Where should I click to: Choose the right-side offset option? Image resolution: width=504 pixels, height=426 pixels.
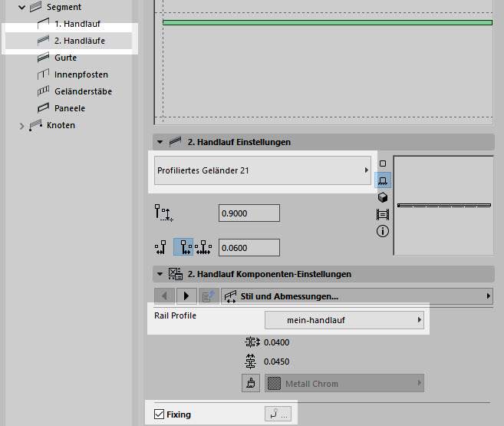coord(183,247)
